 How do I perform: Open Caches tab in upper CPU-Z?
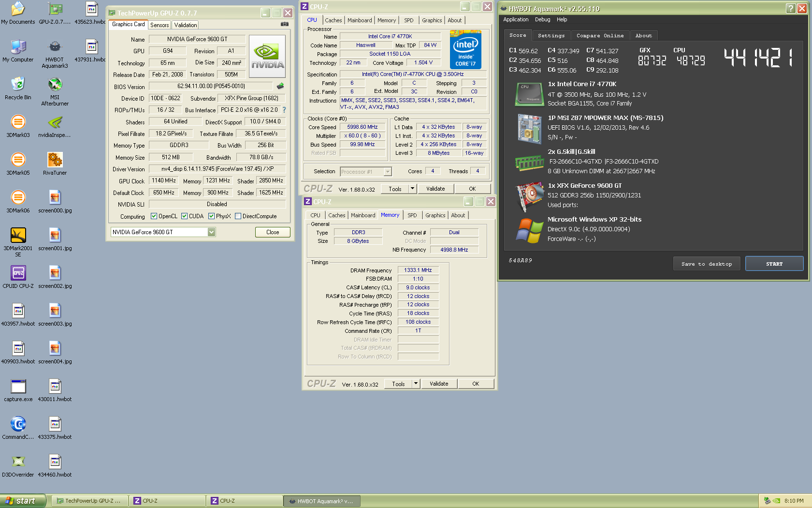[x=333, y=20]
